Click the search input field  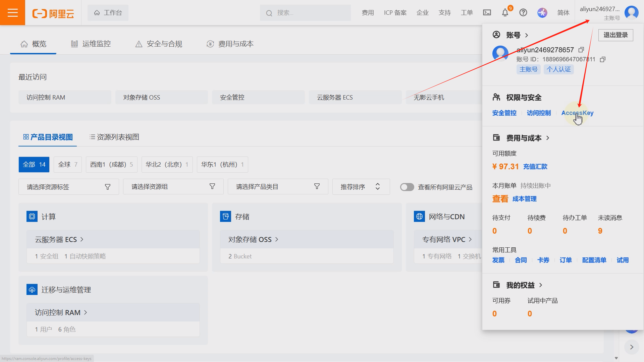(305, 13)
